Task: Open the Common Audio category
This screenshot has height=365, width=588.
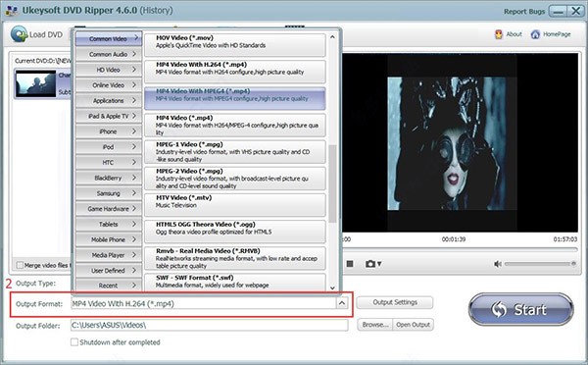Action: click(109, 54)
